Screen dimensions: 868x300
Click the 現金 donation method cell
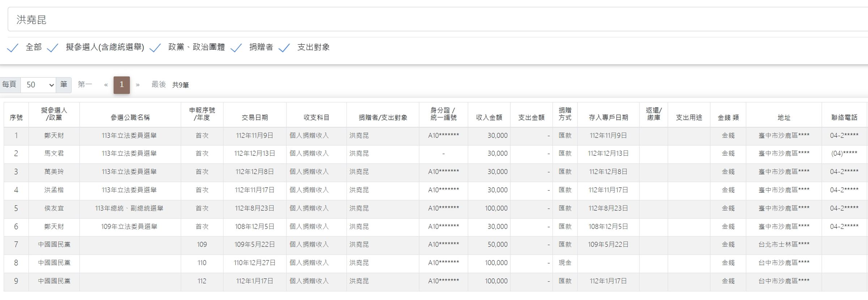565,263
